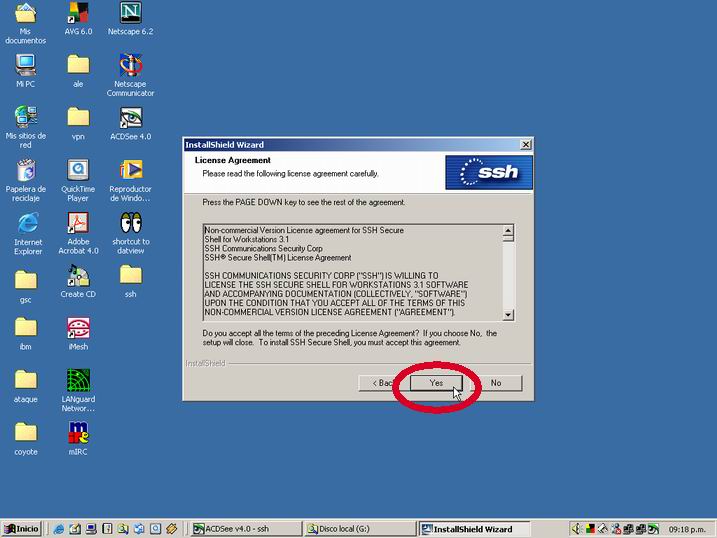This screenshot has width=717, height=538.
Task: Select the shortcut to datview icon
Action: [130, 233]
